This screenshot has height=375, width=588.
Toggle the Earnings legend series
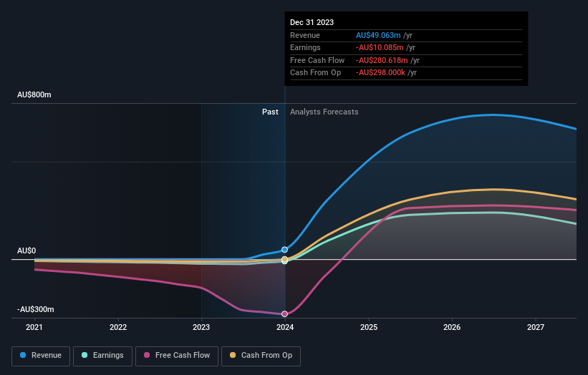(102, 356)
